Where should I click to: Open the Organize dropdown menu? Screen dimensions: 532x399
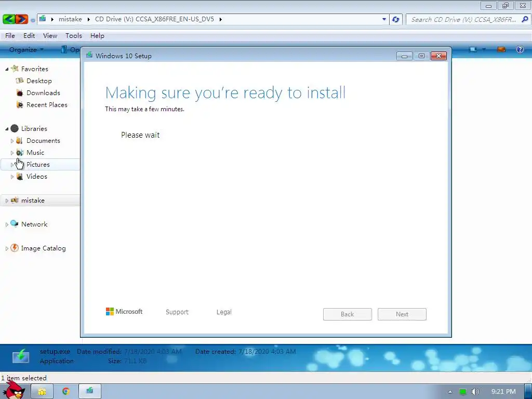(26, 49)
